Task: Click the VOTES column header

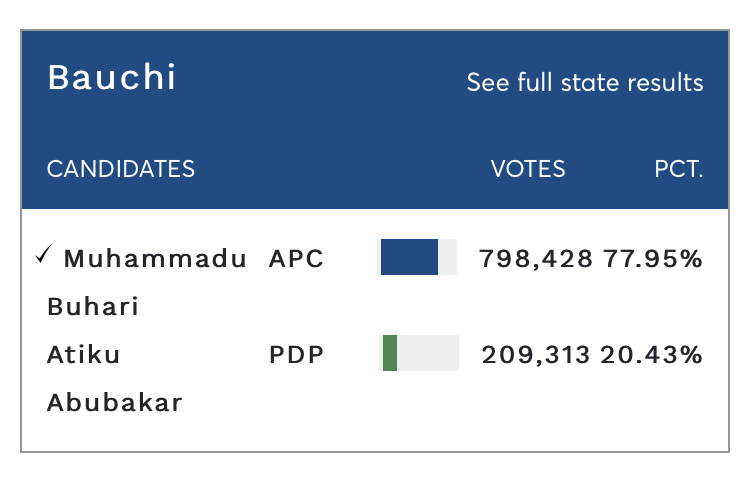Action: pyautogui.click(x=528, y=169)
